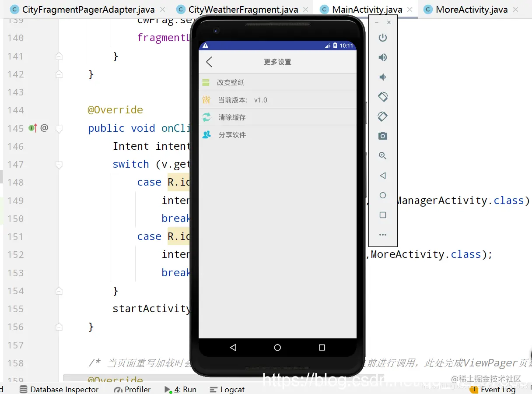The width and height of the screenshot is (532, 394).
Task: Tap the 当前版本 version icon
Action: [x=206, y=100]
